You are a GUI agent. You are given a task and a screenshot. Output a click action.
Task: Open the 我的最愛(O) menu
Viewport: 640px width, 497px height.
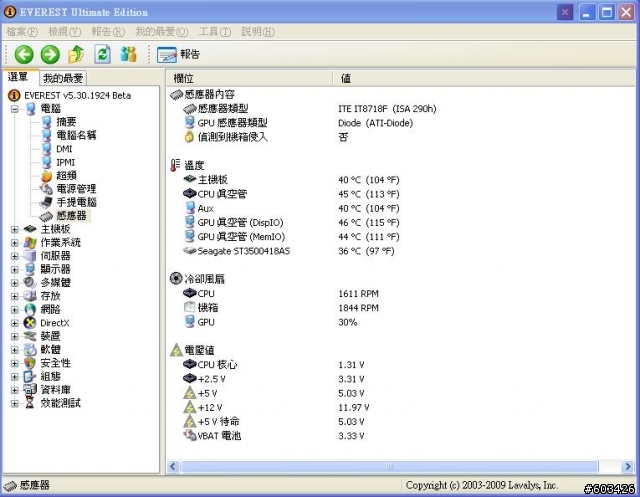click(162, 31)
